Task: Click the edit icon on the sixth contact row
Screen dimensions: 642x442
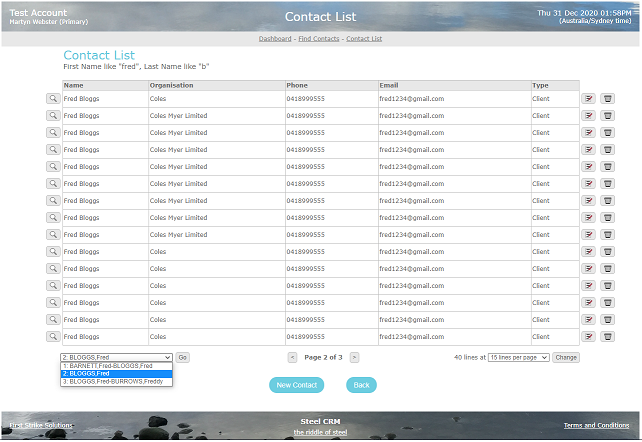Action: point(589,184)
